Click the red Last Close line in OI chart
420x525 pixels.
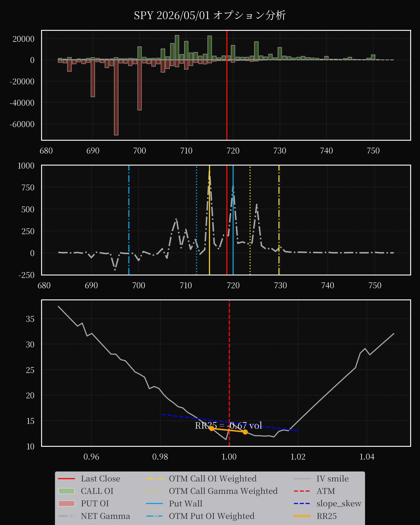coord(227,85)
